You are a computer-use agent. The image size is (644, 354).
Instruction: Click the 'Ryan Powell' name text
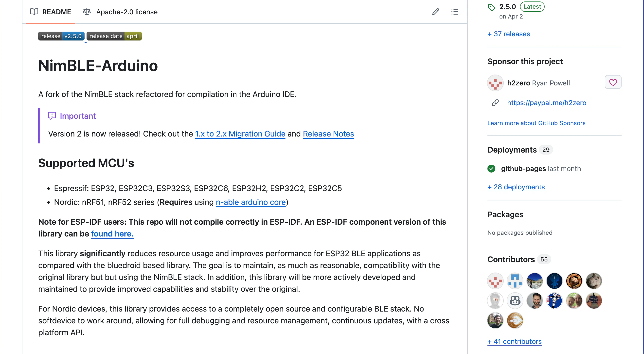pyautogui.click(x=551, y=83)
